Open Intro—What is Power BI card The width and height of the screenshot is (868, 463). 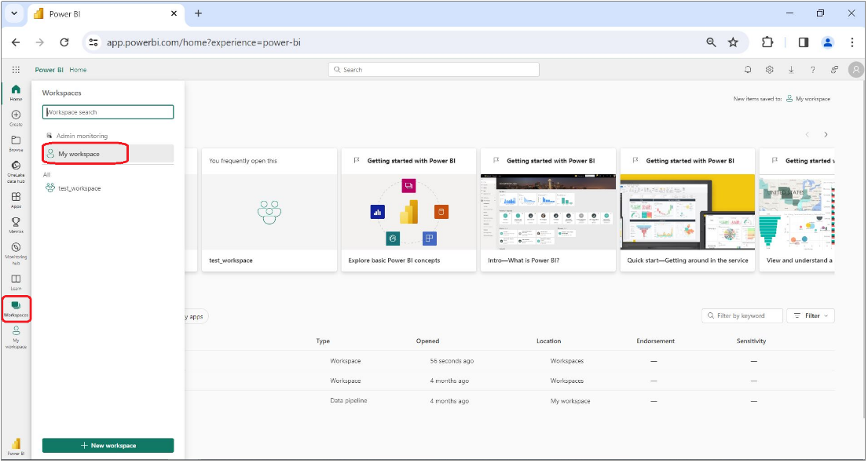548,210
